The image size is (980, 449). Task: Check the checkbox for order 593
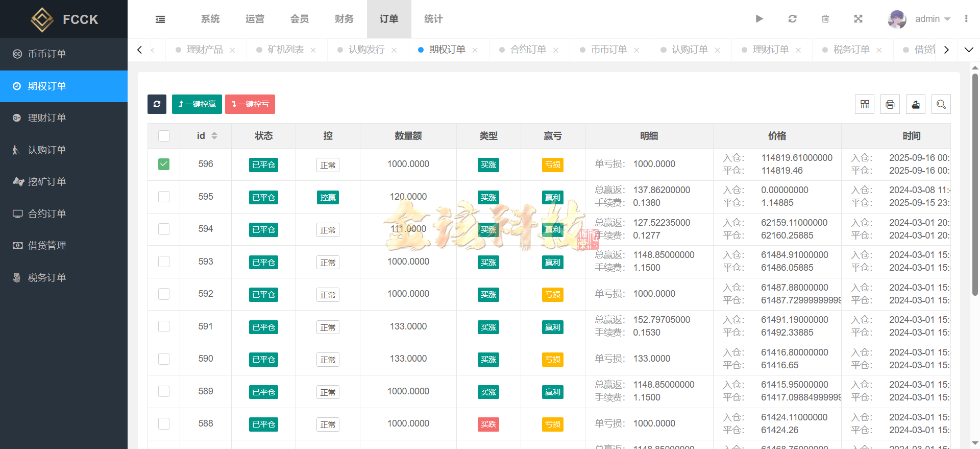pyautogui.click(x=164, y=262)
